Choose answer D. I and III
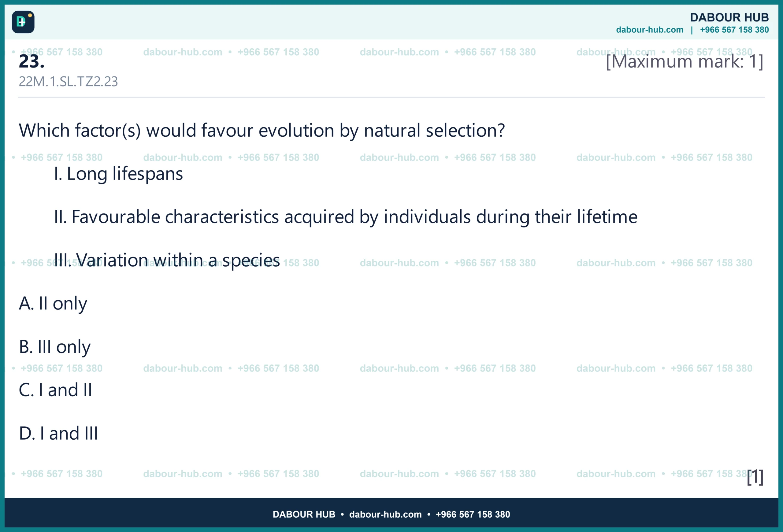The width and height of the screenshot is (783, 532). tap(58, 433)
